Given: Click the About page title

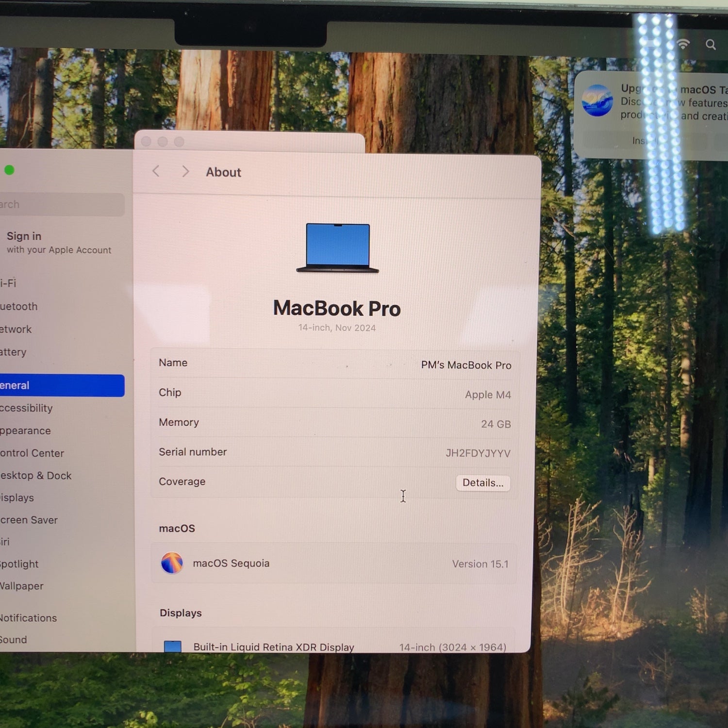Looking at the screenshot, I should coord(223,172).
